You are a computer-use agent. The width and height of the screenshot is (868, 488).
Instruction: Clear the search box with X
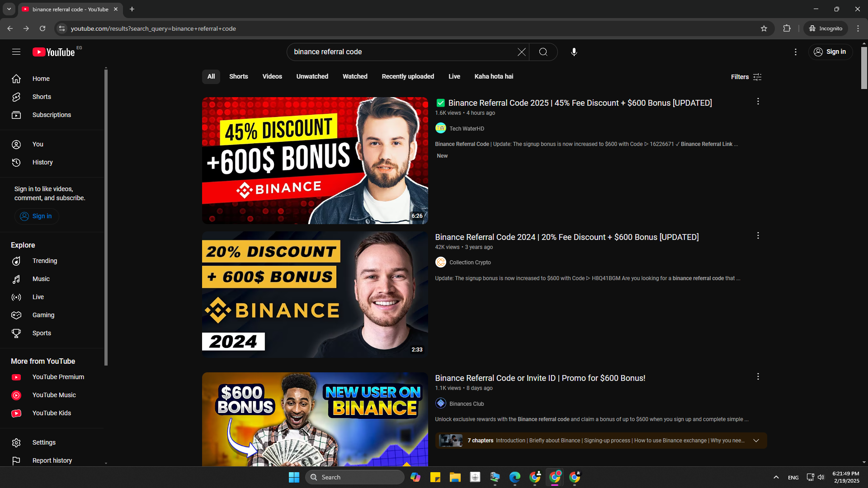[521, 52]
